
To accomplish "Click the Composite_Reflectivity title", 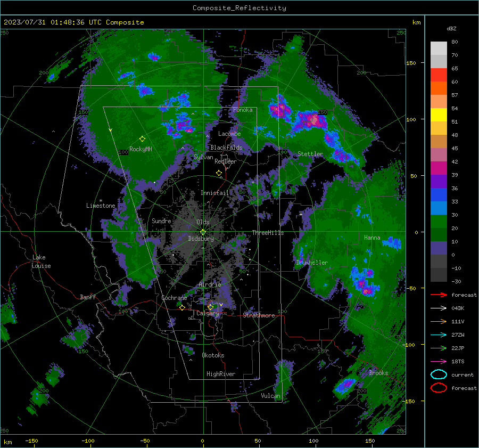I will coord(240,8).
